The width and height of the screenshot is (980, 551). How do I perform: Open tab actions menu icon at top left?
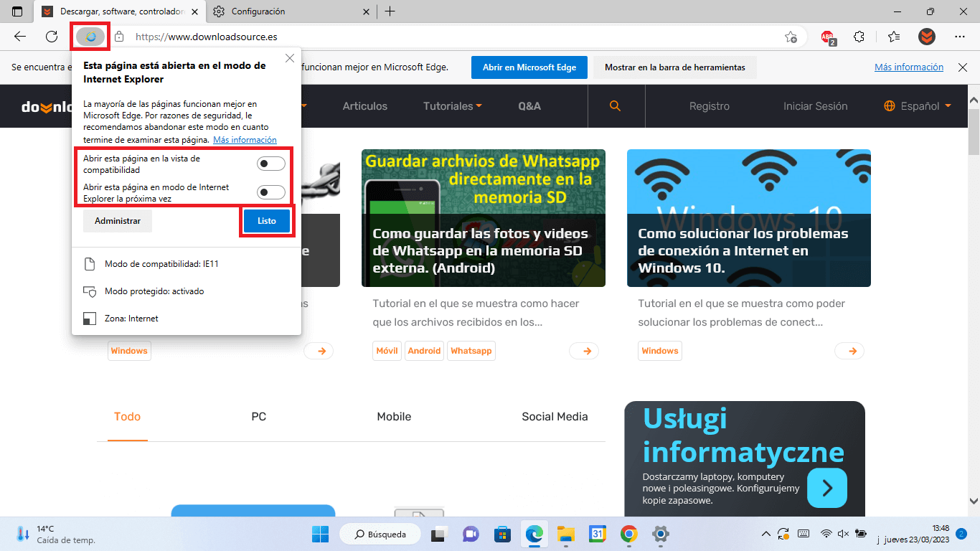17,11
